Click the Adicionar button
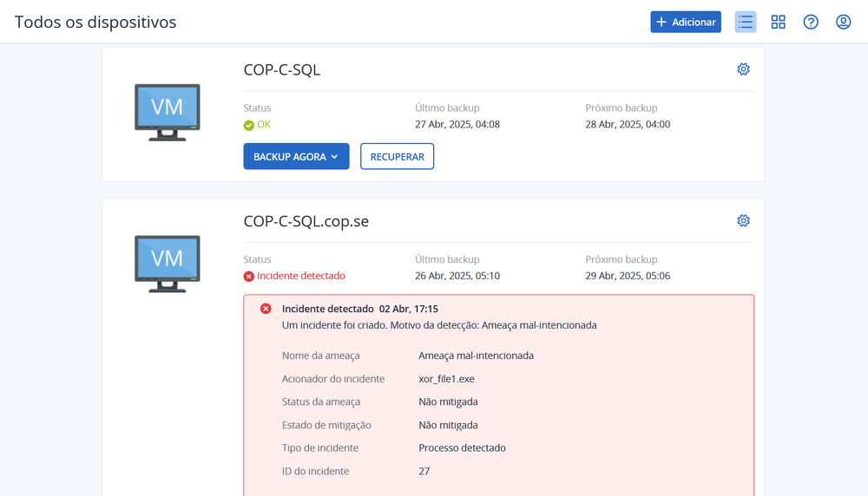Screen dimensions: 868x496 tap(686, 23)
